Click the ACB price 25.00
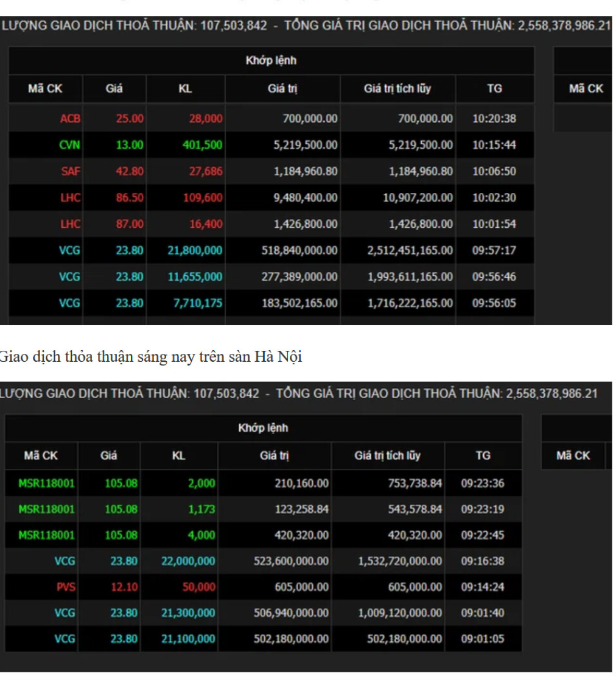This screenshot has height=676, width=616. 130,119
